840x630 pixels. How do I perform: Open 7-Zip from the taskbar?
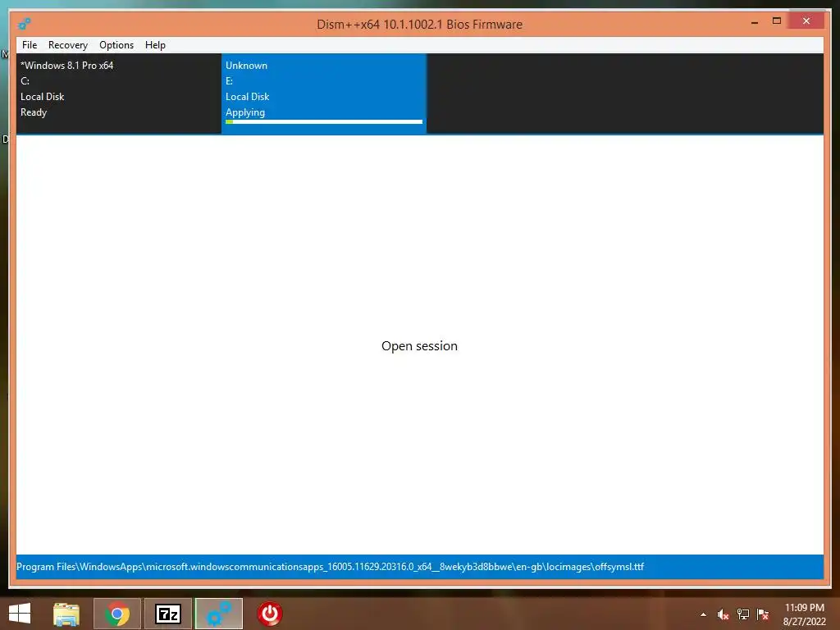pyautogui.click(x=168, y=614)
